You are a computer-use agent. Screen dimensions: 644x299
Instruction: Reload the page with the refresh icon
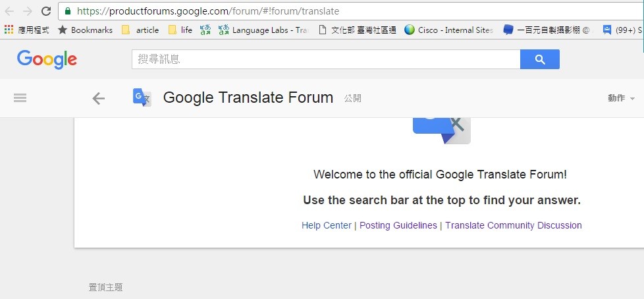click(x=46, y=11)
